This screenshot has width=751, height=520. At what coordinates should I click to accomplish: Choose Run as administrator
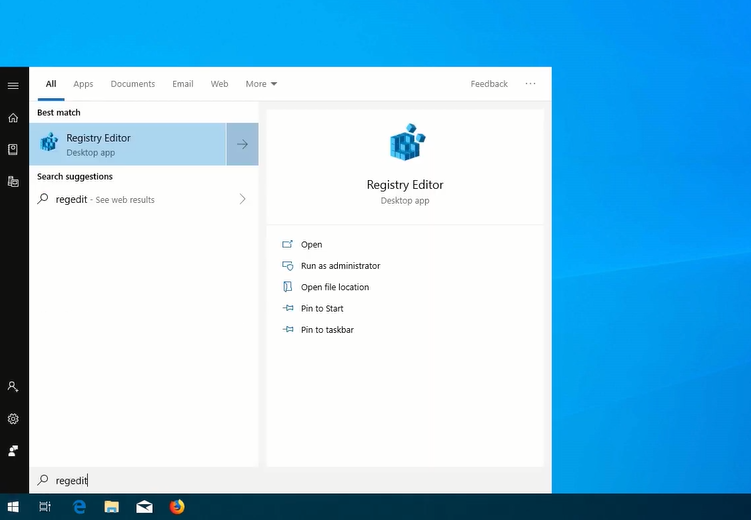(x=340, y=266)
